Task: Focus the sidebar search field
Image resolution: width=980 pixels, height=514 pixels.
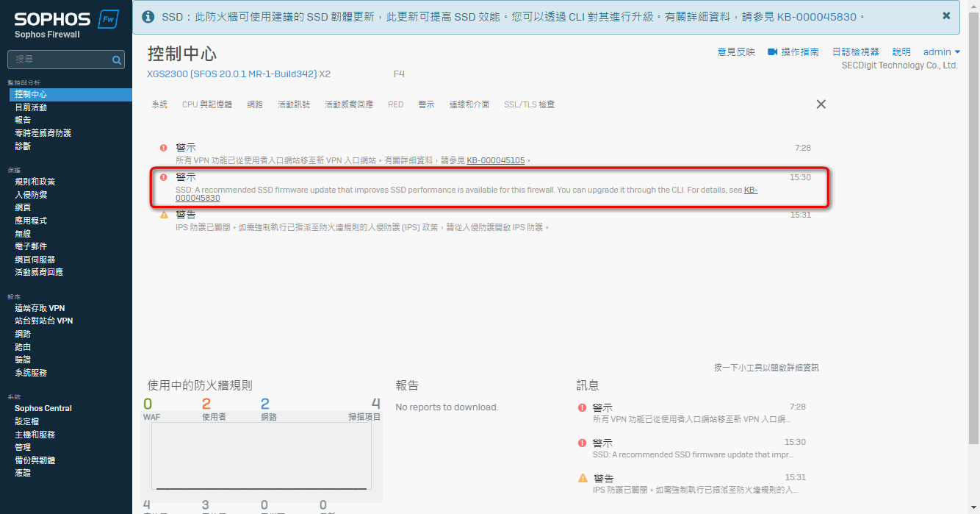Action: click(66, 60)
